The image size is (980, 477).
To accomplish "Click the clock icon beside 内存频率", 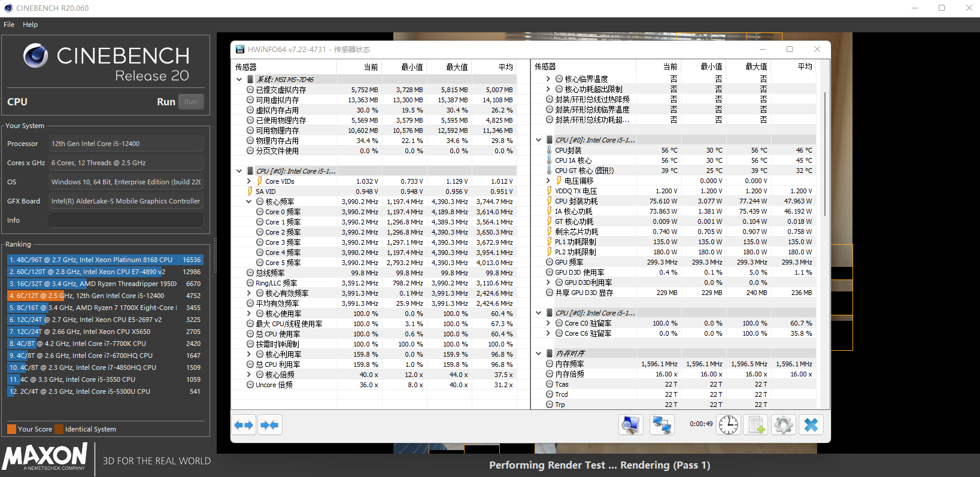I will tap(550, 364).
